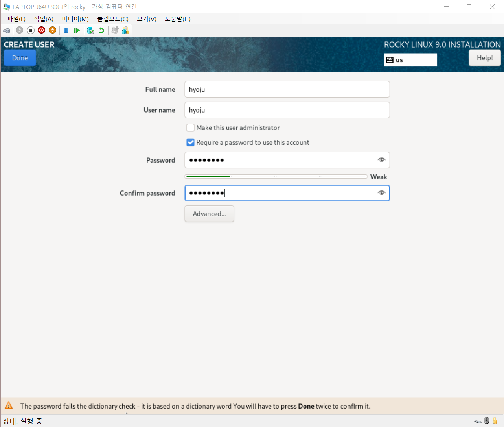Open the Advanced... user settings
This screenshot has width=504, height=427.
pyautogui.click(x=210, y=214)
